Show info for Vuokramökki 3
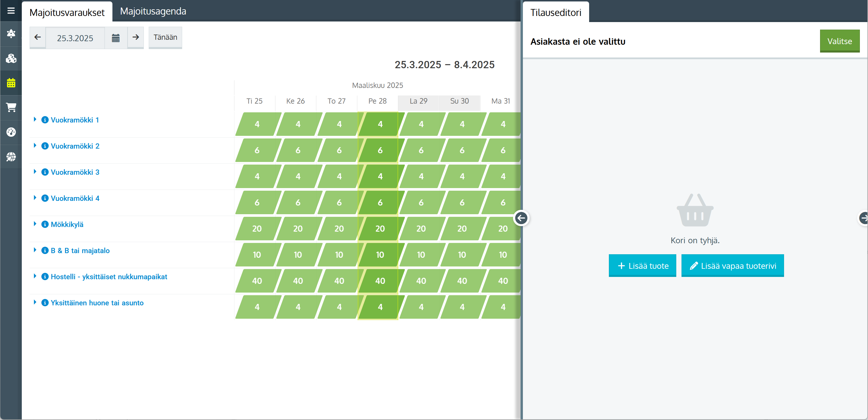The image size is (868, 420). click(45, 172)
